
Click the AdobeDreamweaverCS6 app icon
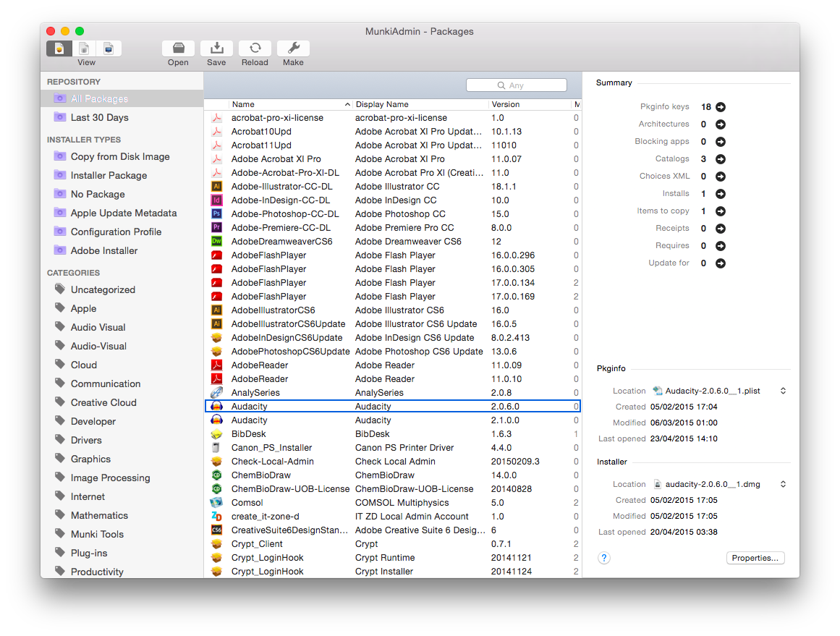click(x=216, y=241)
